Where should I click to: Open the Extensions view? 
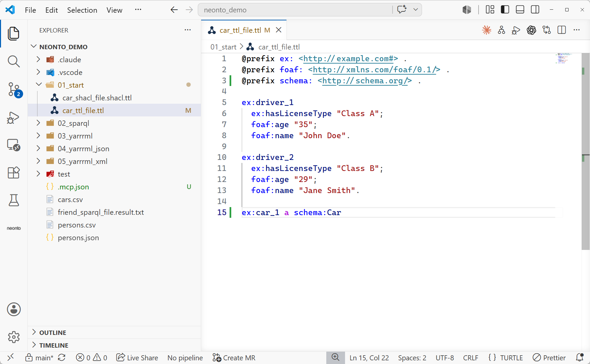coord(13,173)
